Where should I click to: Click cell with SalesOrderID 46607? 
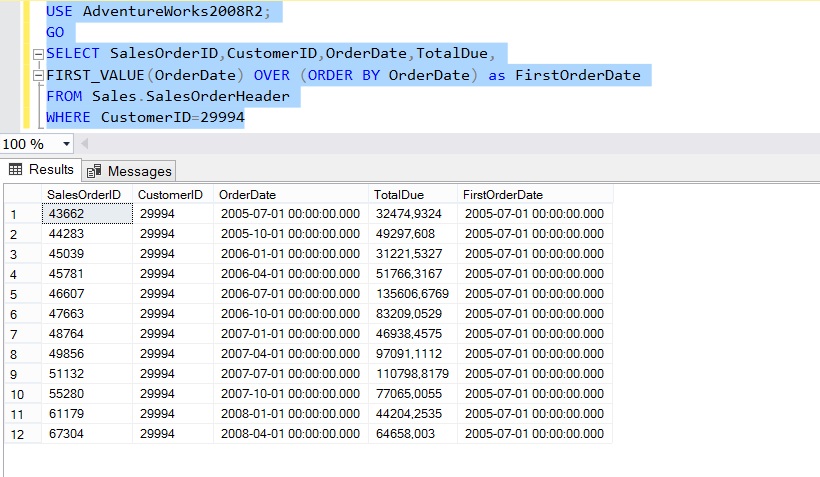click(87, 294)
